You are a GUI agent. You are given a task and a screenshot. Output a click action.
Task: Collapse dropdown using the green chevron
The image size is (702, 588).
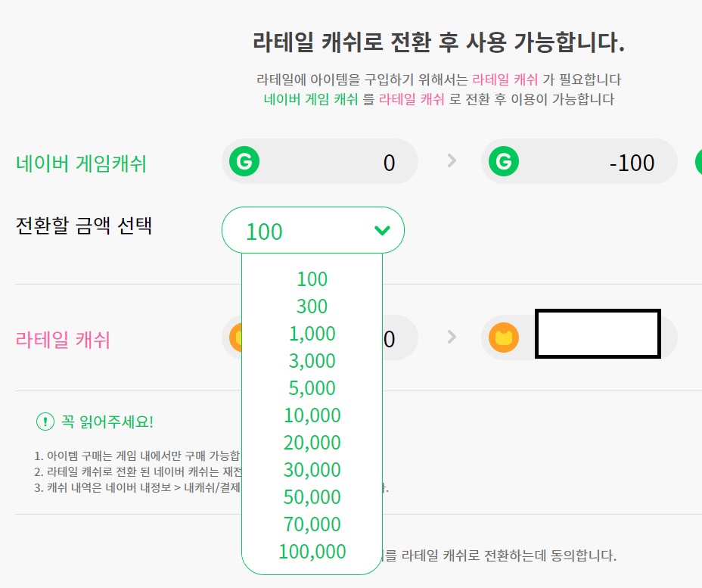(x=382, y=230)
